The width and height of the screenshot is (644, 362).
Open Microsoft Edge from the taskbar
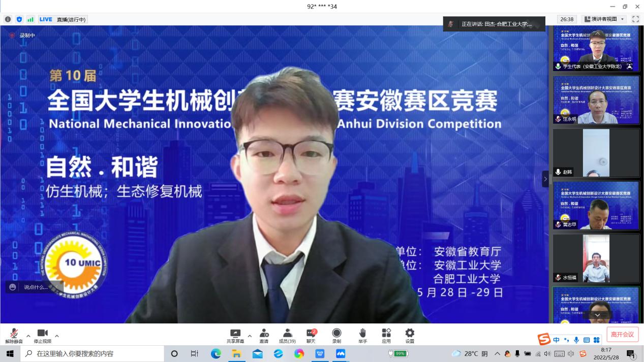216,353
